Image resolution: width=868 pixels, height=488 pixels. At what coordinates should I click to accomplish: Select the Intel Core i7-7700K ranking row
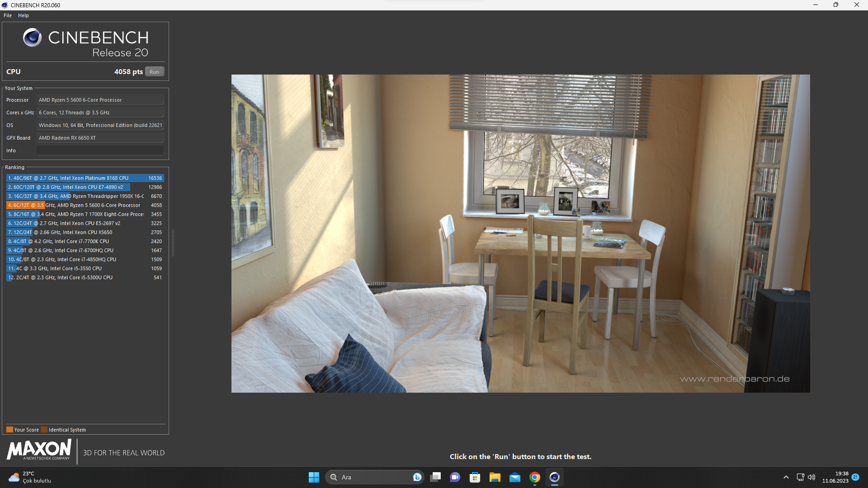click(85, 241)
